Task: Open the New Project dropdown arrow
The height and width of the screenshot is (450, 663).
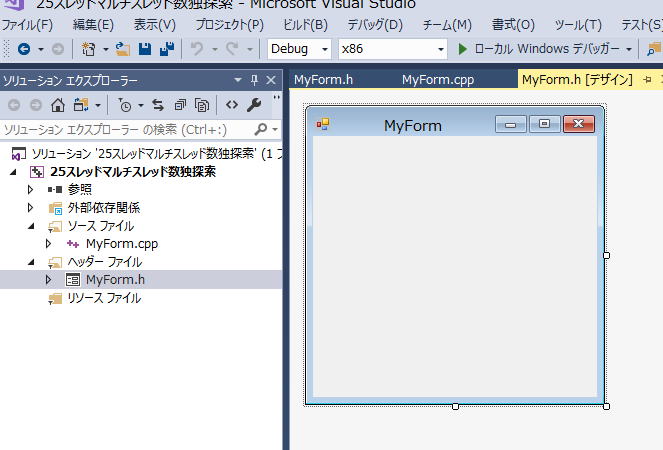Action: [x=106, y=49]
